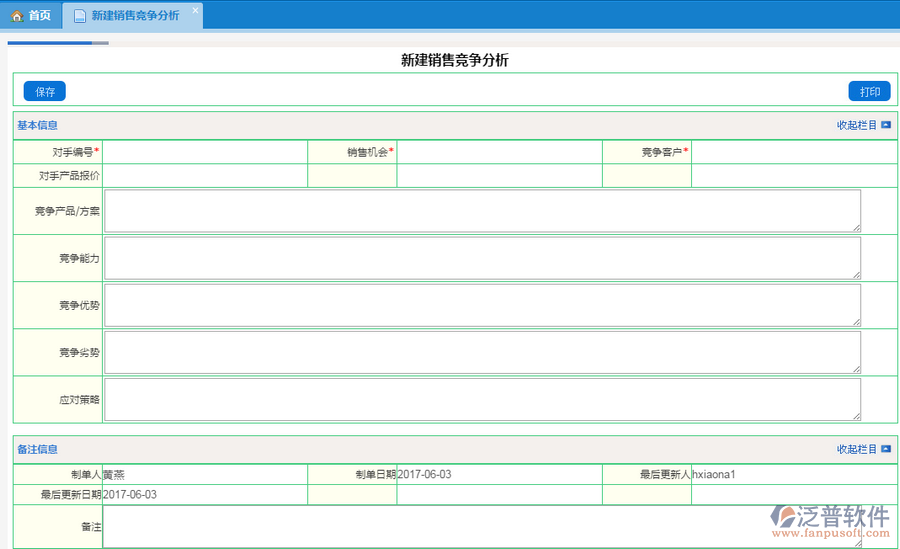Click the 备注 remarks text area
The width and height of the screenshot is (900, 549).
[482, 527]
